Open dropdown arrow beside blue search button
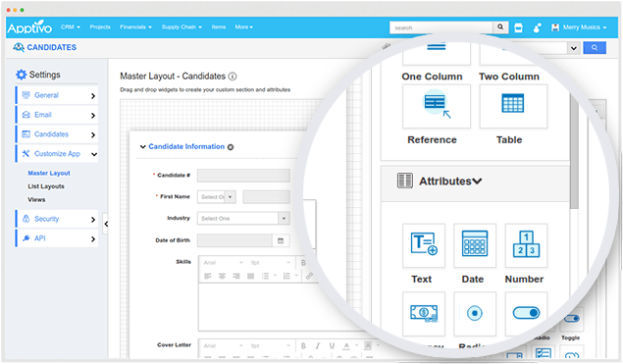Screen dimensions: 623x364 tap(573, 48)
